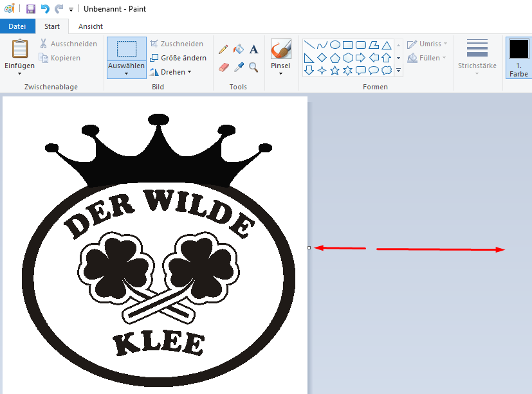Viewport: 532px width, 394px height.
Task: Choose the Four-point star shape
Action: coord(322,71)
